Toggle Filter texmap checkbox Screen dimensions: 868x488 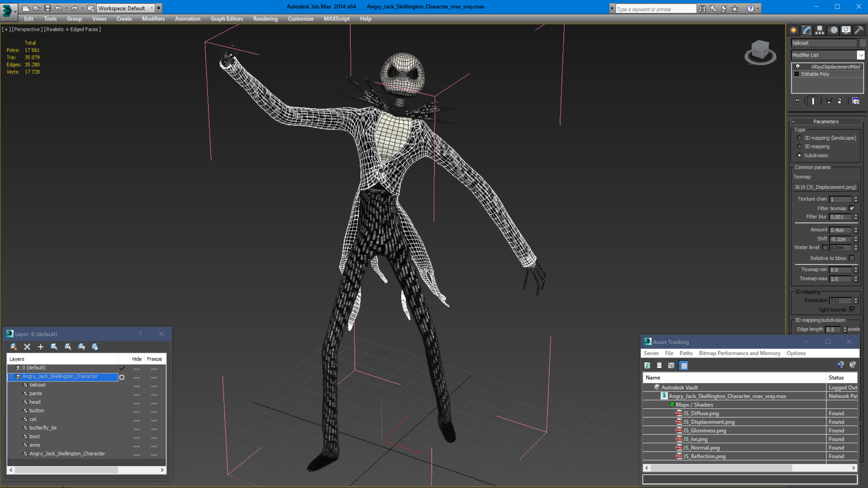pyautogui.click(x=852, y=208)
